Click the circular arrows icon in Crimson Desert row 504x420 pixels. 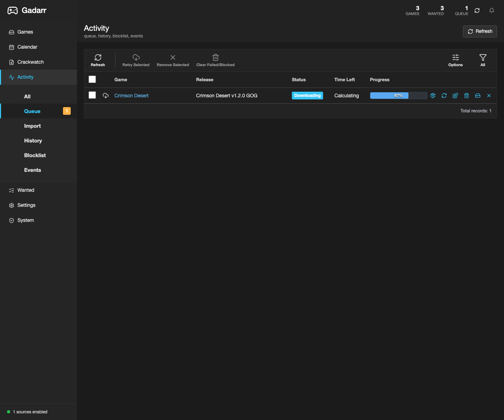[x=444, y=96]
